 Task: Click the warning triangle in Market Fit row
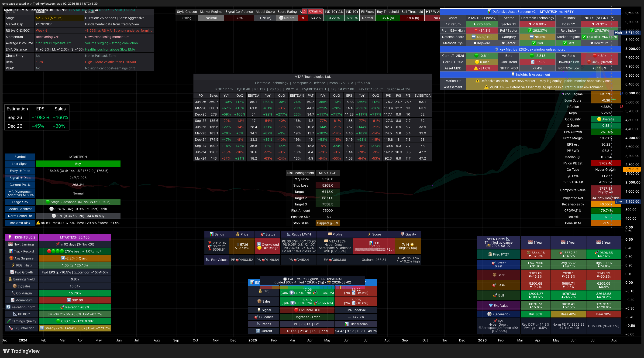point(478,81)
